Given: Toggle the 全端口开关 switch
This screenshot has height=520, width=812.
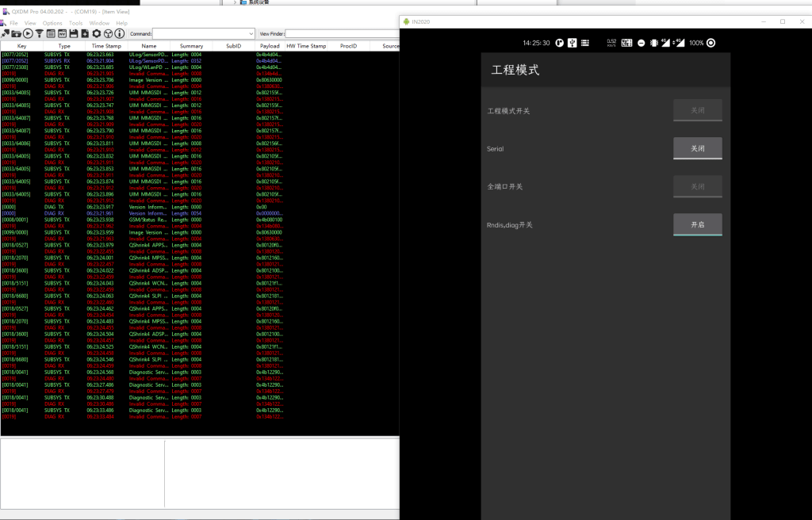Looking at the screenshot, I should 698,186.
